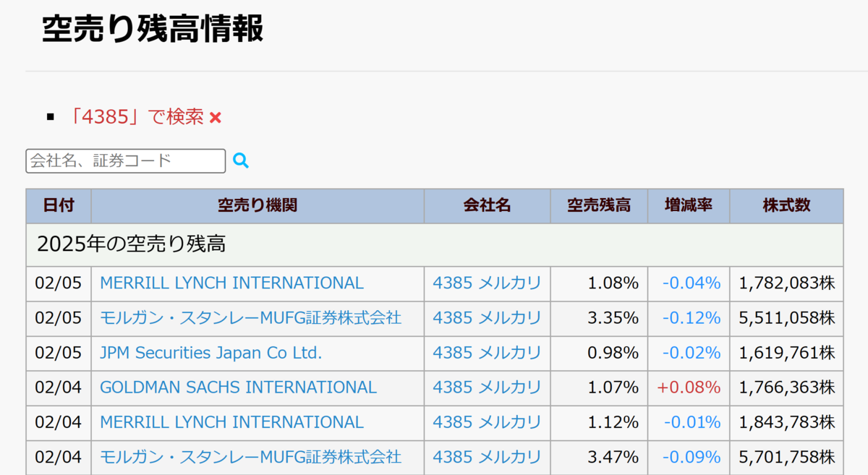Viewport: 868px width, 475px height.
Task: Click the 空売り残高情報 page heading
Action: tap(153, 29)
